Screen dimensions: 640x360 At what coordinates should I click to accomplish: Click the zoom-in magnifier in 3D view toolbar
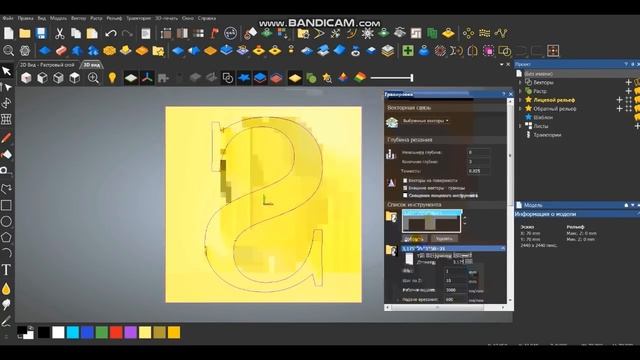(x=93, y=78)
